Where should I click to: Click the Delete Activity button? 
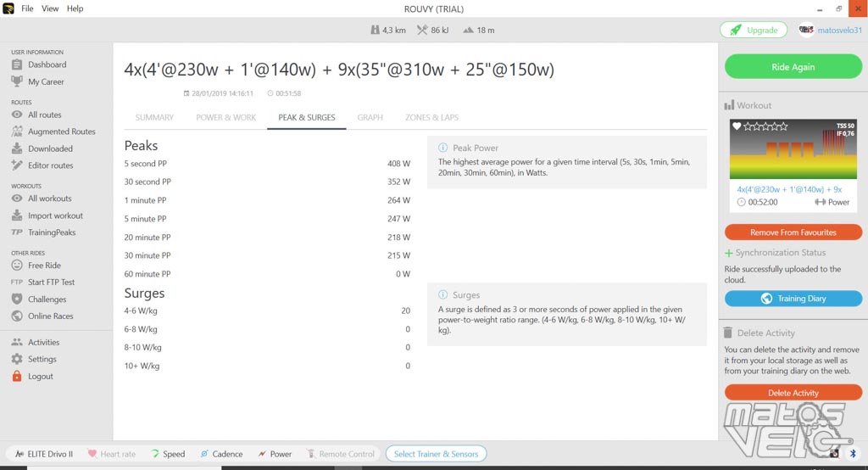pos(793,393)
